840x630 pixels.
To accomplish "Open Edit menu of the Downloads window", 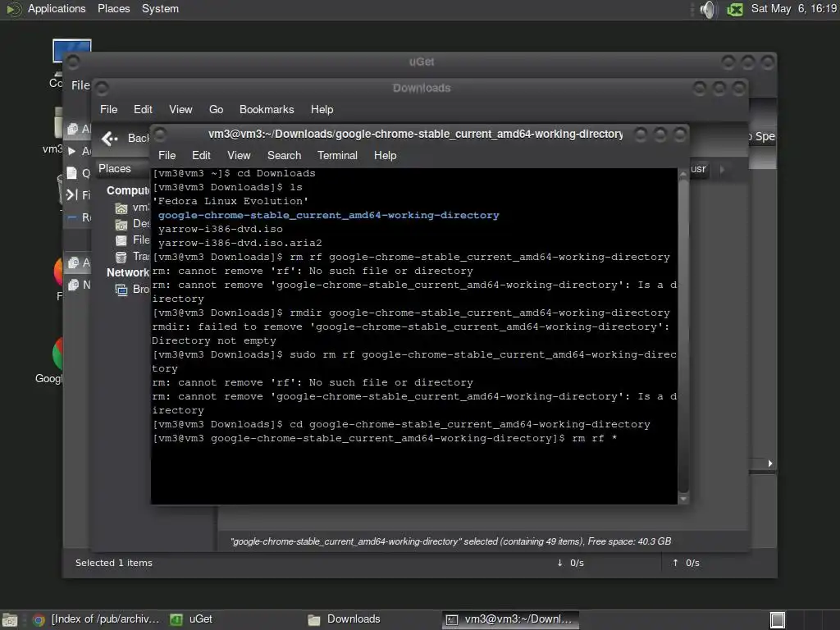I will pyautogui.click(x=143, y=109).
